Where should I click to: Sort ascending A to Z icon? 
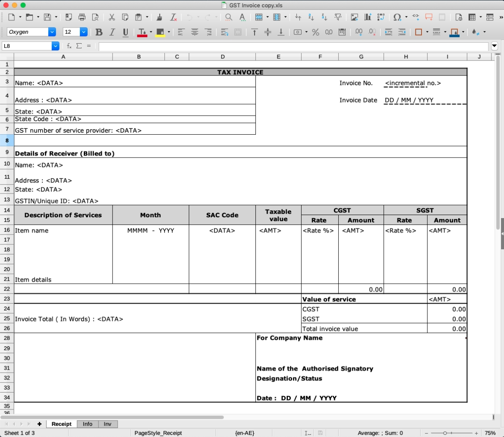click(311, 17)
